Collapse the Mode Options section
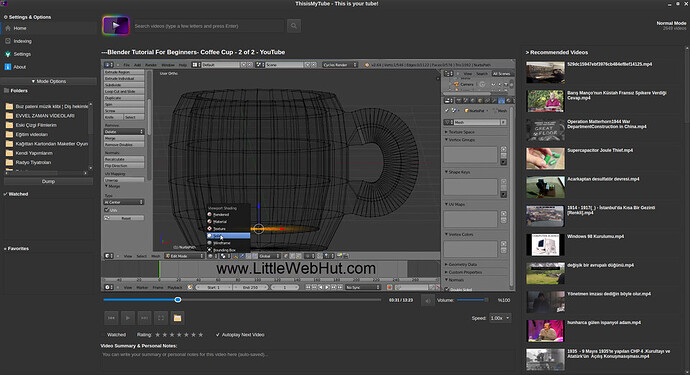This screenshot has width=690, height=375. coord(48,81)
